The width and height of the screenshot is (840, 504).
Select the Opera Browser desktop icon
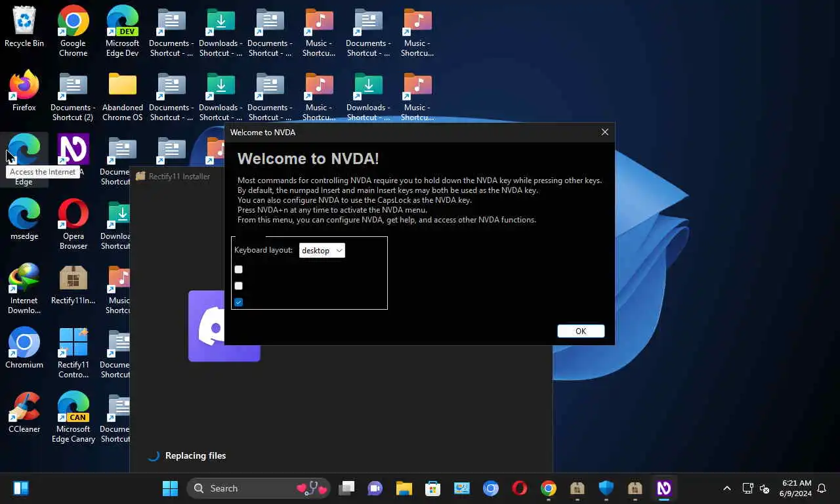tap(73, 224)
